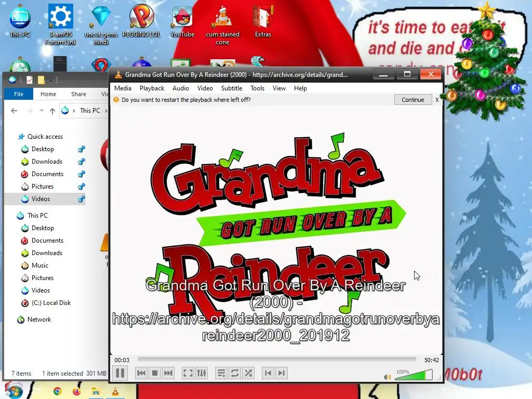Open Music under This PC
Image resolution: width=532 pixels, height=399 pixels.
tap(39, 265)
